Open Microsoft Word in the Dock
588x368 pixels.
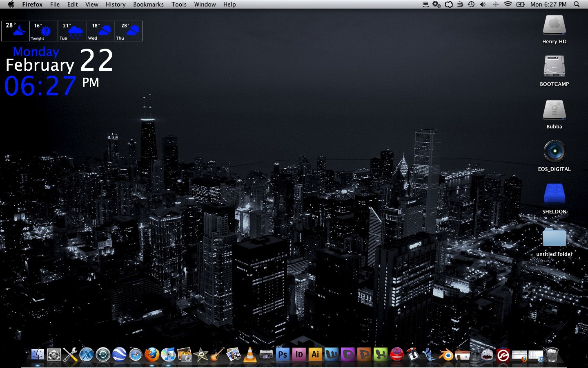click(x=332, y=355)
